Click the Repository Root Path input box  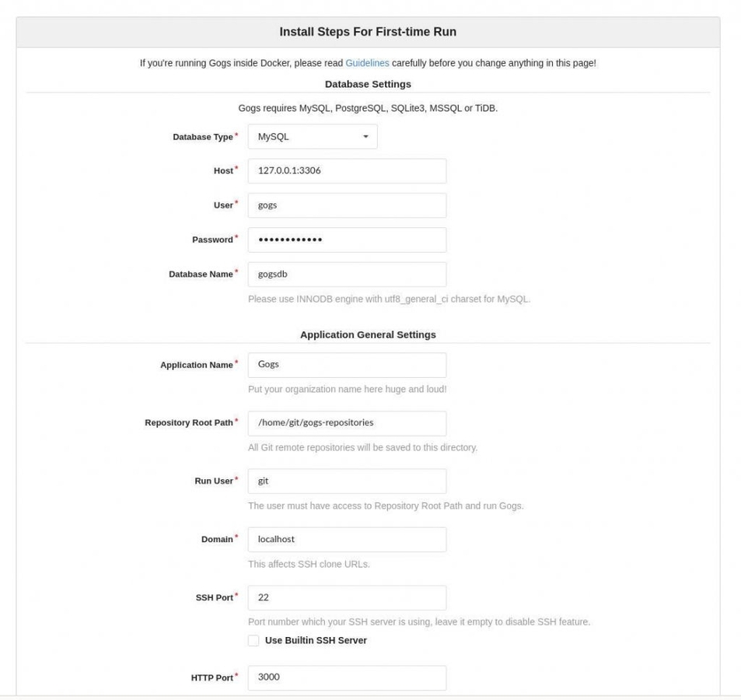[x=347, y=423]
